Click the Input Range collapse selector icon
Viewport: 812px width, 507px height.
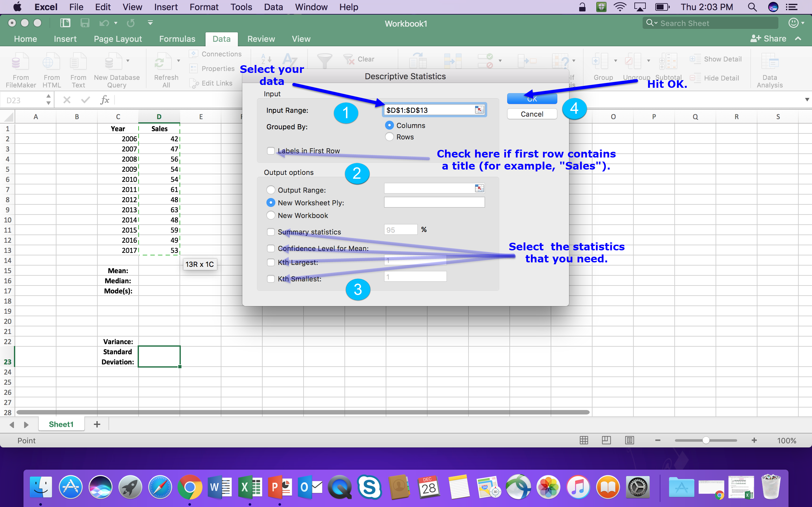[479, 110]
